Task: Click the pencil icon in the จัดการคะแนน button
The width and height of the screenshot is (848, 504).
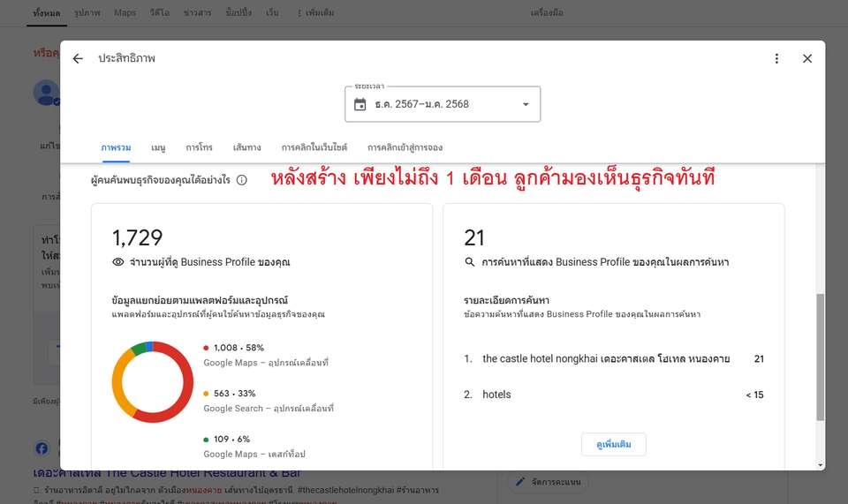Action: coord(520,481)
